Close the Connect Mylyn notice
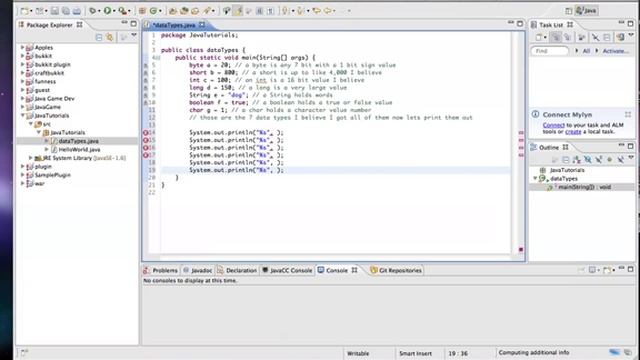Image resolution: width=640 pixels, height=360 pixels. (628, 114)
